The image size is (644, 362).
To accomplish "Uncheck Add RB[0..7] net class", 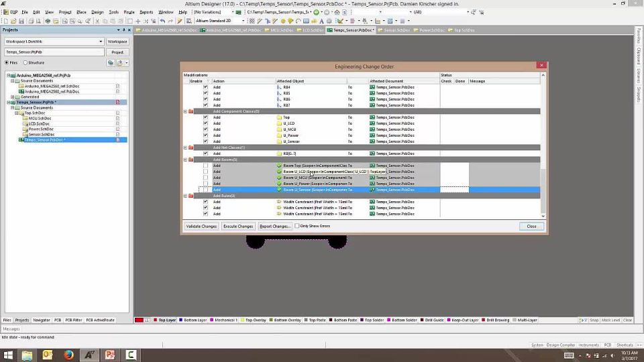I will [205, 154].
